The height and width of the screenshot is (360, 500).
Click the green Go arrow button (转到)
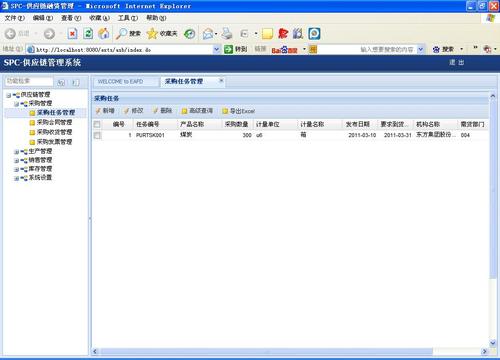[x=228, y=50]
